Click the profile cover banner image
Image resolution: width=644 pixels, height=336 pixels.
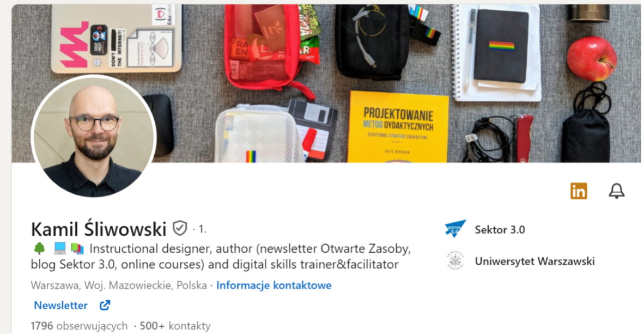[x=326, y=83]
